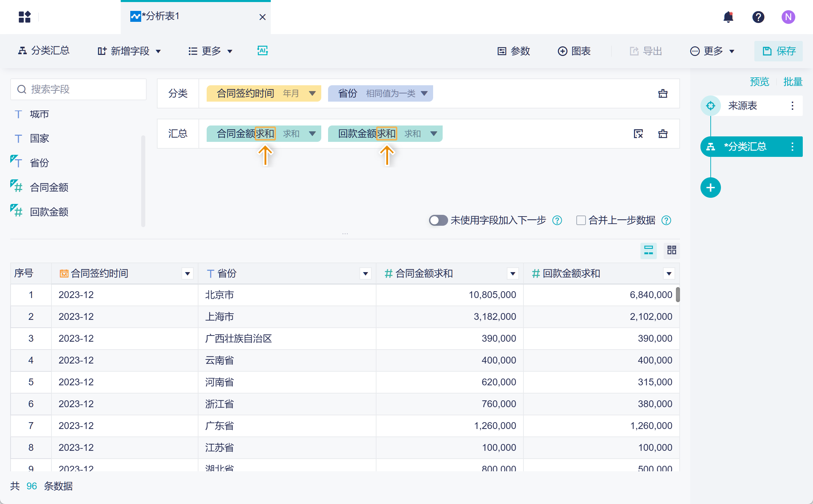Viewport: 813px width, 504px height.
Task: Click the clear icon in the 分类 row
Action: tap(663, 93)
